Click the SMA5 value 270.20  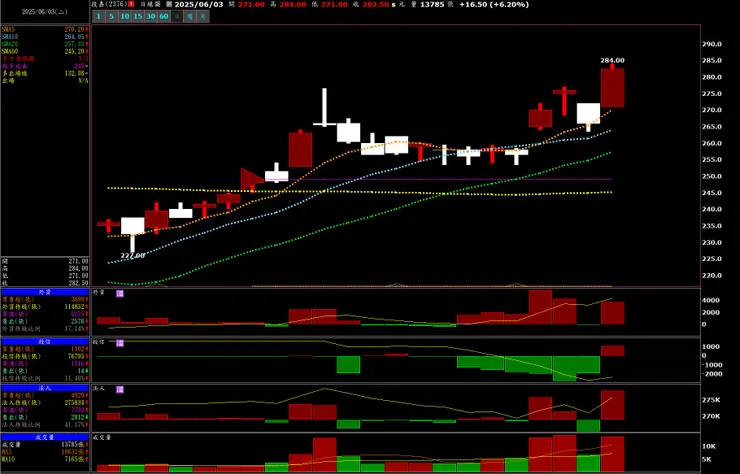pyautogui.click(x=75, y=29)
